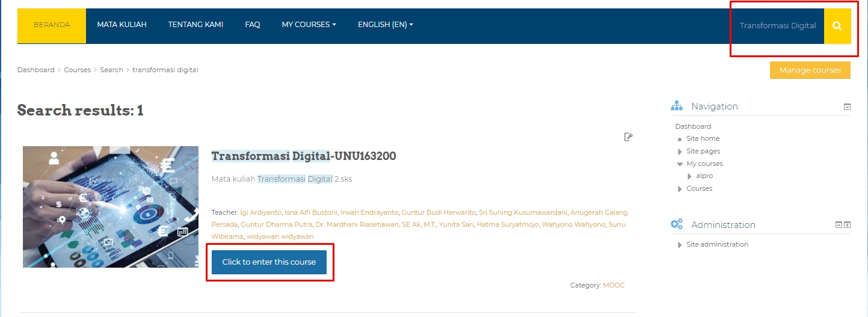Open the MY COURSES dropdown menu
The height and width of the screenshot is (317, 868).
(309, 25)
